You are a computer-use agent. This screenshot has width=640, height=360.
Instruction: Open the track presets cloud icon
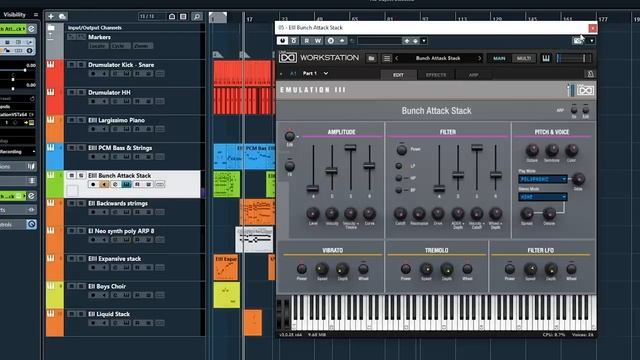(62, 16)
